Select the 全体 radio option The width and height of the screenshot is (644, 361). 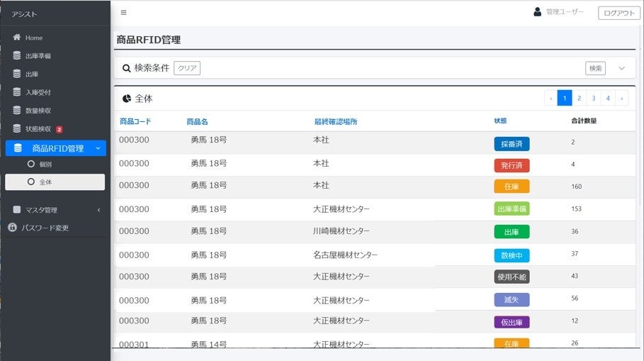30,182
